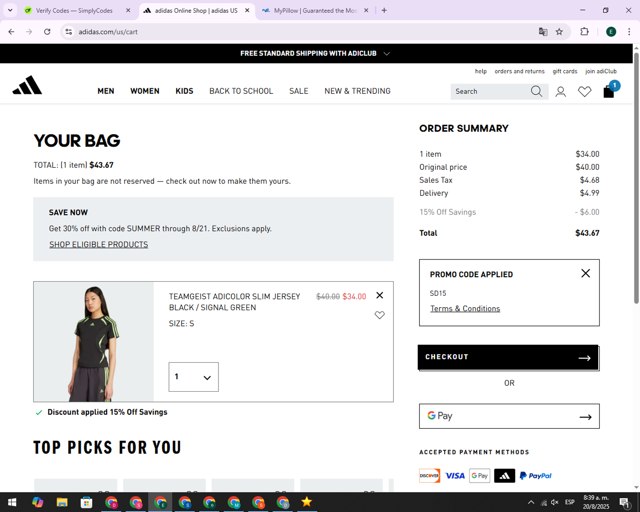Click the volume tray icon

(555, 502)
